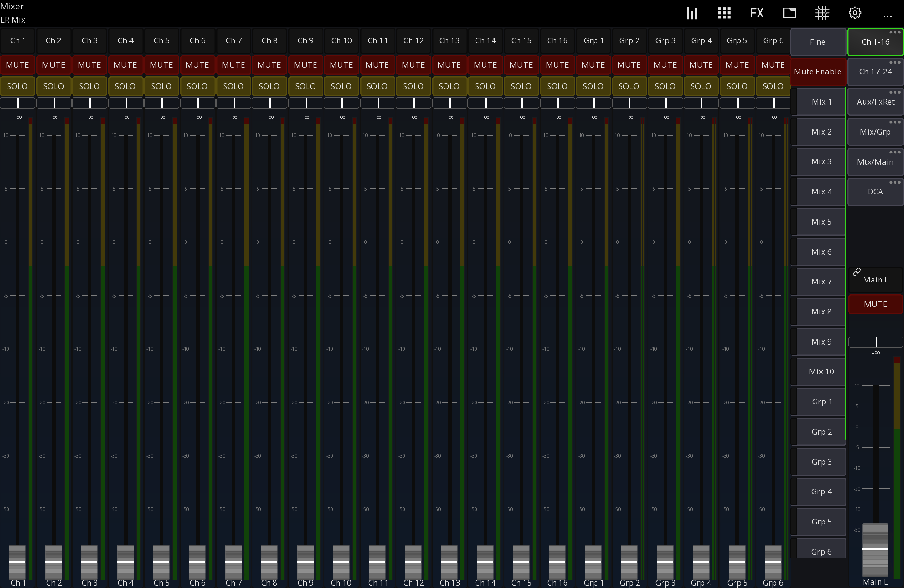Click the link icon next to Main L

tap(856, 272)
